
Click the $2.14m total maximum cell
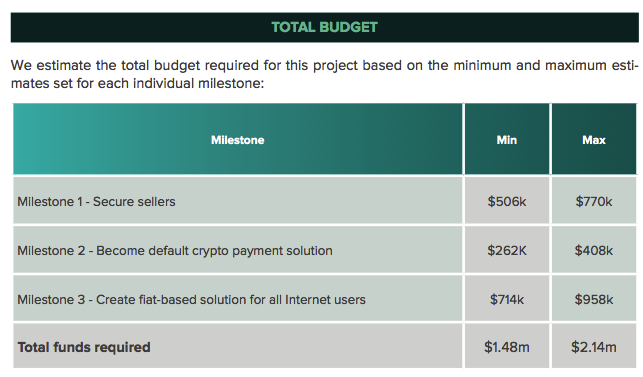[594, 346]
